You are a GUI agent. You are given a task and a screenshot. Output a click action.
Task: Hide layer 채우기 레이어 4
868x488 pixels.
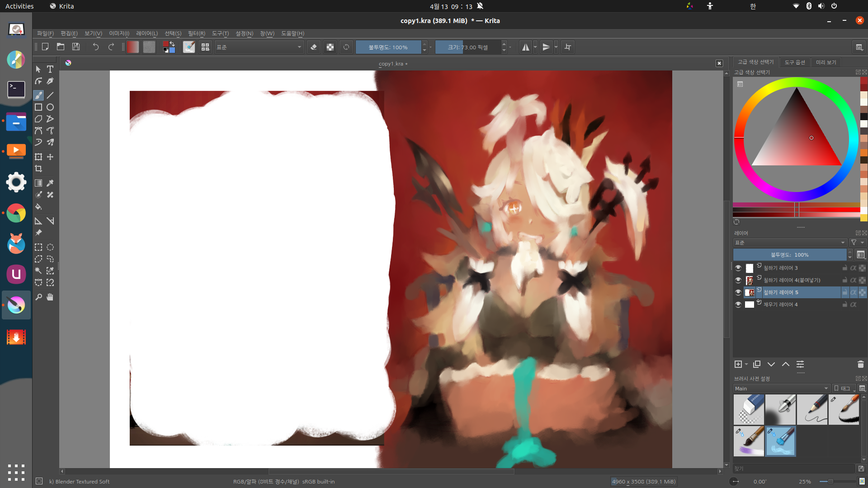pyautogui.click(x=738, y=305)
